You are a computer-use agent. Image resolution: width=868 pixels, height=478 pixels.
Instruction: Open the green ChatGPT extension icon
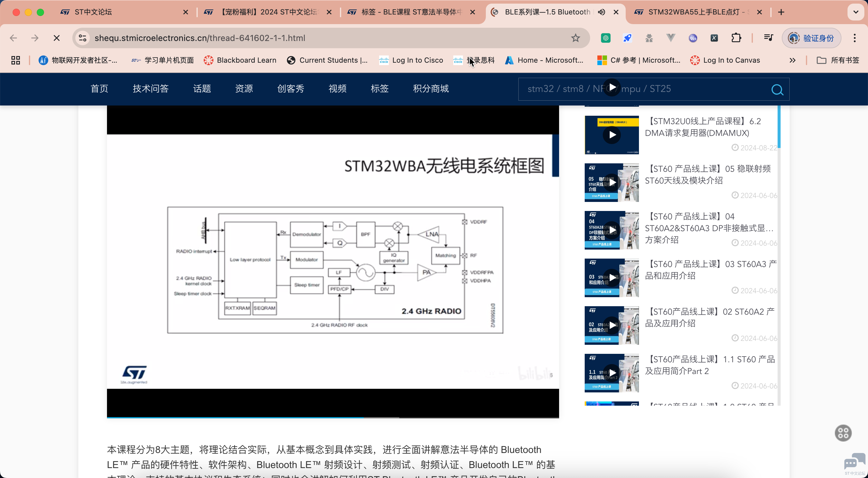point(605,38)
